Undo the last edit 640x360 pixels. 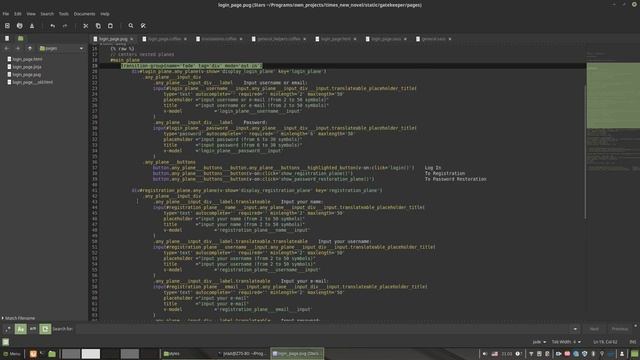pos(53,26)
